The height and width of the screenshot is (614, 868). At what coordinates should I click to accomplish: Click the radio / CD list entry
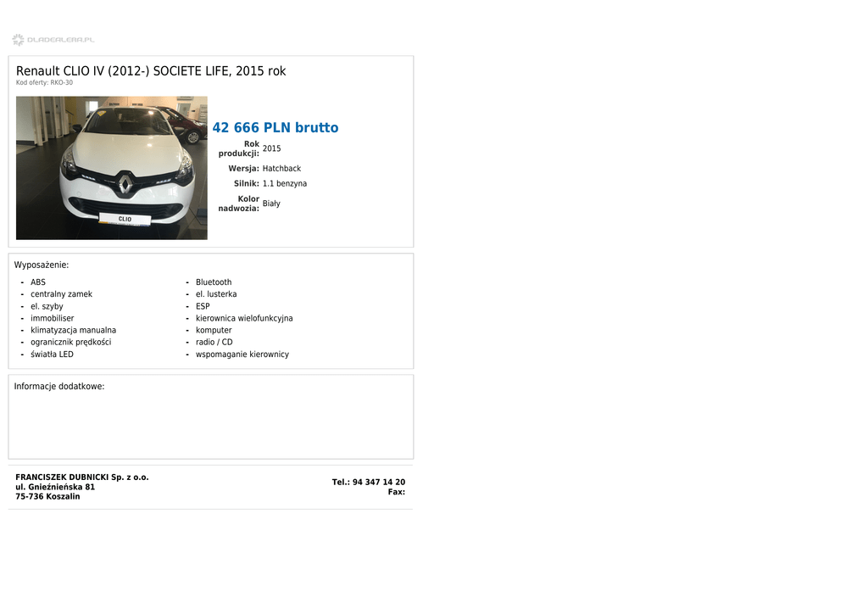214,342
